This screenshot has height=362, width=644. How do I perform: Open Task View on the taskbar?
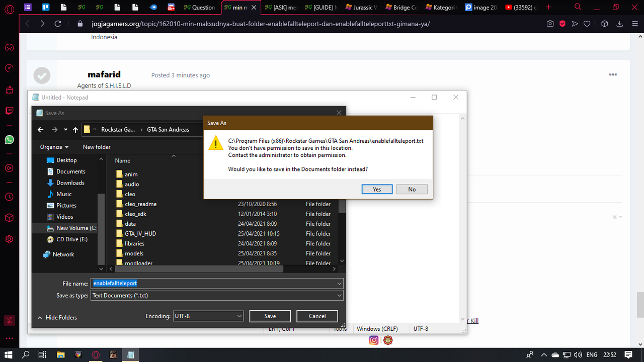42,355
